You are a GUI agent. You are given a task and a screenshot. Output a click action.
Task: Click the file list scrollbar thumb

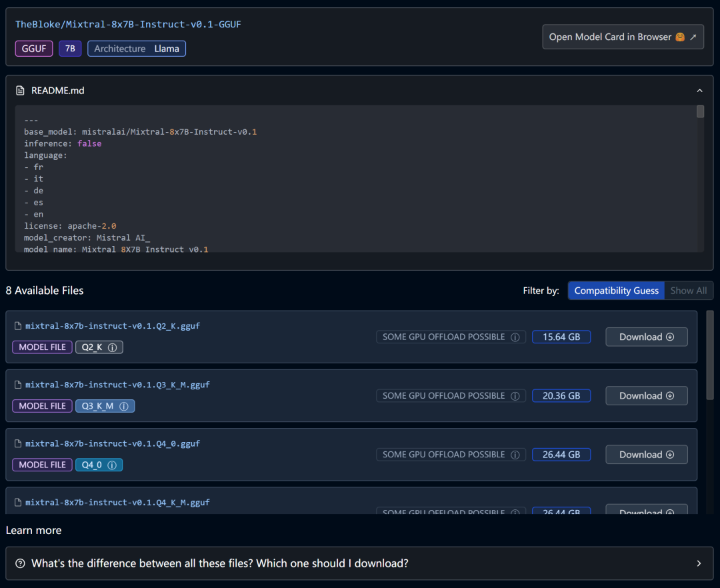pyautogui.click(x=710, y=355)
